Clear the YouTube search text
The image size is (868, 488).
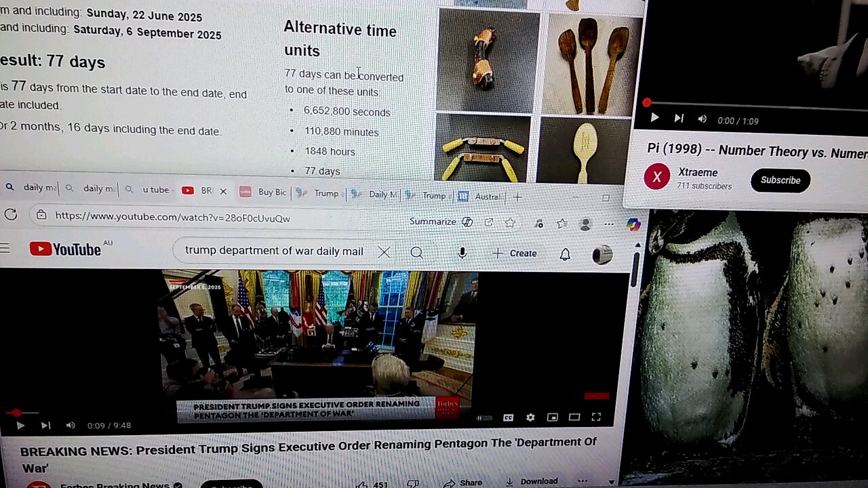point(384,252)
